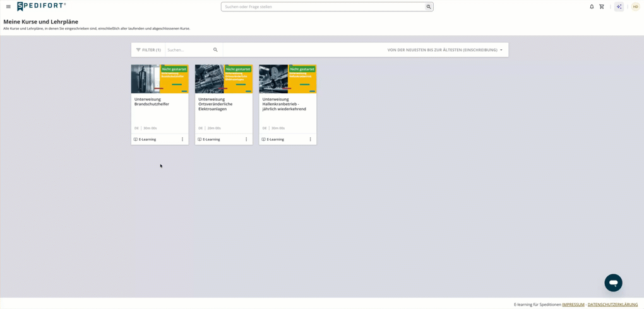Click 'E-Learning' label on Elektroanlagen card
The width and height of the screenshot is (644, 309).
tap(212, 139)
